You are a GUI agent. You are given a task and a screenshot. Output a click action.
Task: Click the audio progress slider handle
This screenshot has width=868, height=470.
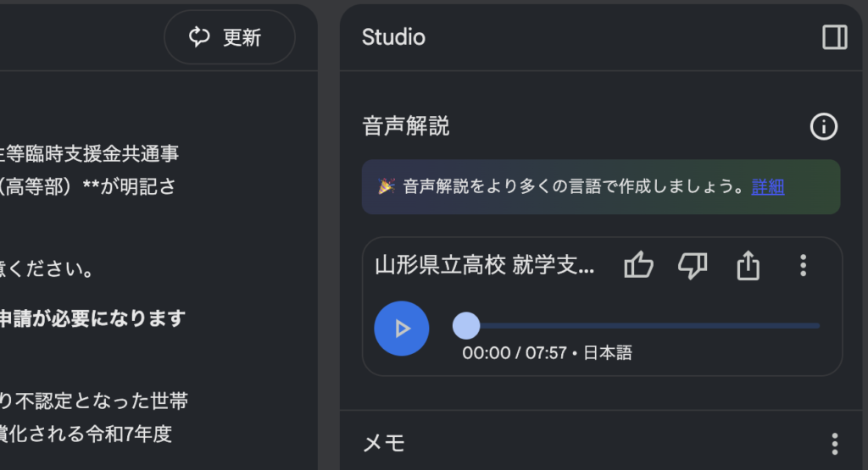466,326
